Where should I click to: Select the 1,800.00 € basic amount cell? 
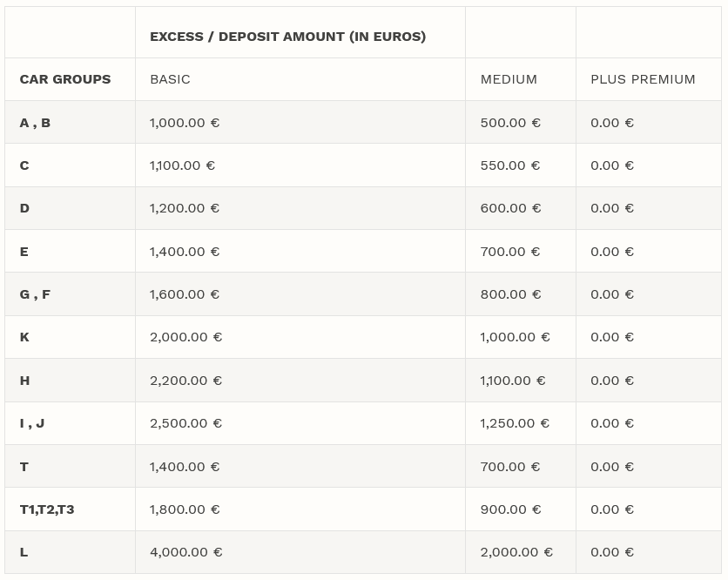click(x=185, y=509)
